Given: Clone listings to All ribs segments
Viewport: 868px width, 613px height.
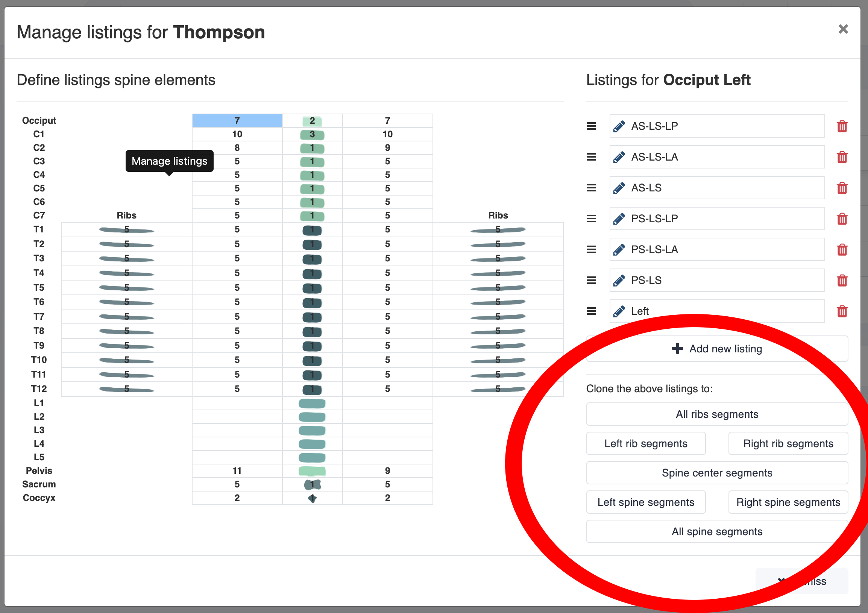Looking at the screenshot, I should [x=717, y=414].
